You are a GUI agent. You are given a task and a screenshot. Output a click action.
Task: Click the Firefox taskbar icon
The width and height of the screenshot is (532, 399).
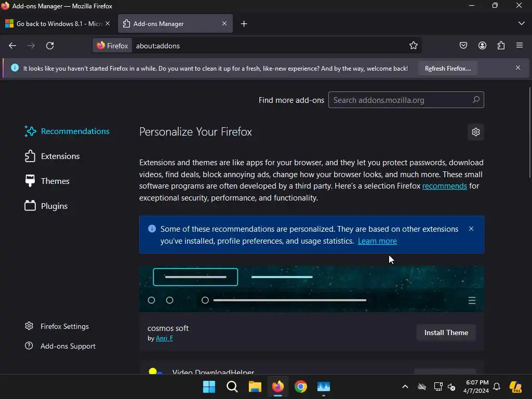coord(278,387)
